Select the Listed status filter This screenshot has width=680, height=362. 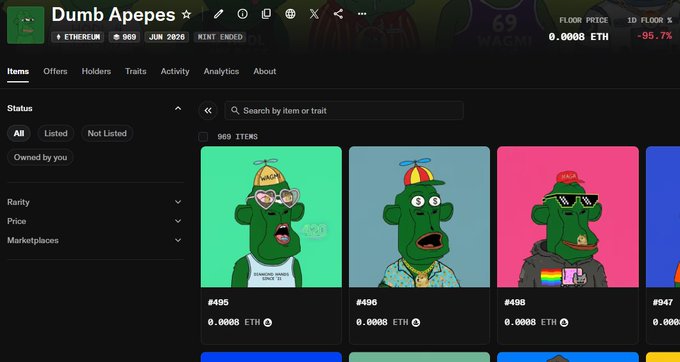56,134
